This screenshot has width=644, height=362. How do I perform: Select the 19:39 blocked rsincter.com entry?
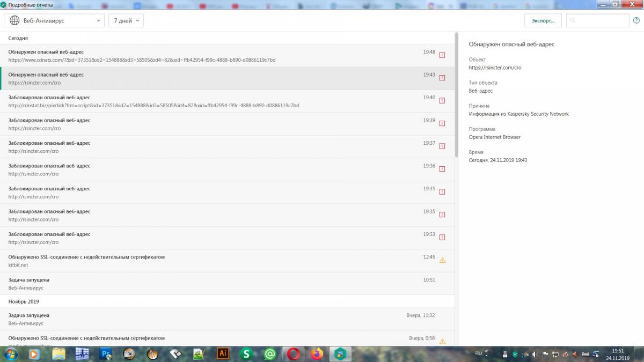pos(215,124)
